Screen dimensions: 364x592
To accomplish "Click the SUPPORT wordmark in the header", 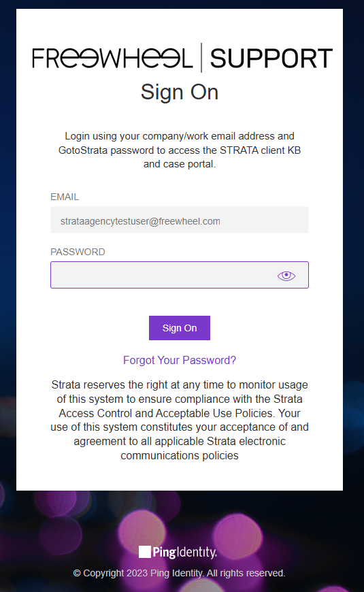I will click(271, 59).
